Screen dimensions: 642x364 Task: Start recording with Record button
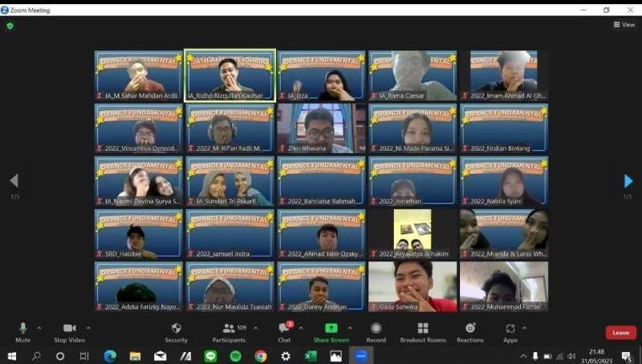376,333
